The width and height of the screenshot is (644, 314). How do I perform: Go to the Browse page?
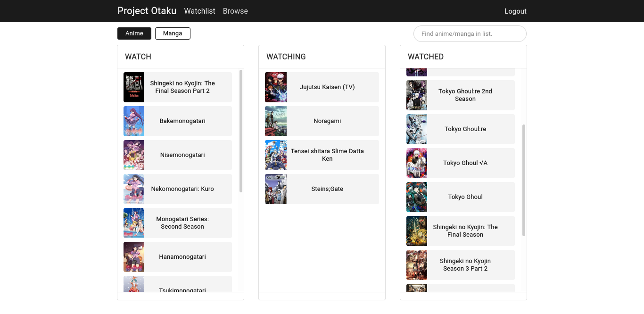[x=235, y=11]
